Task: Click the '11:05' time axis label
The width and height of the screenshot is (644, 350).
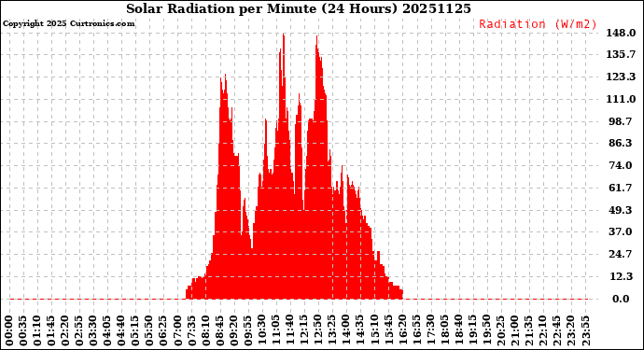Action: pyautogui.click(x=276, y=331)
